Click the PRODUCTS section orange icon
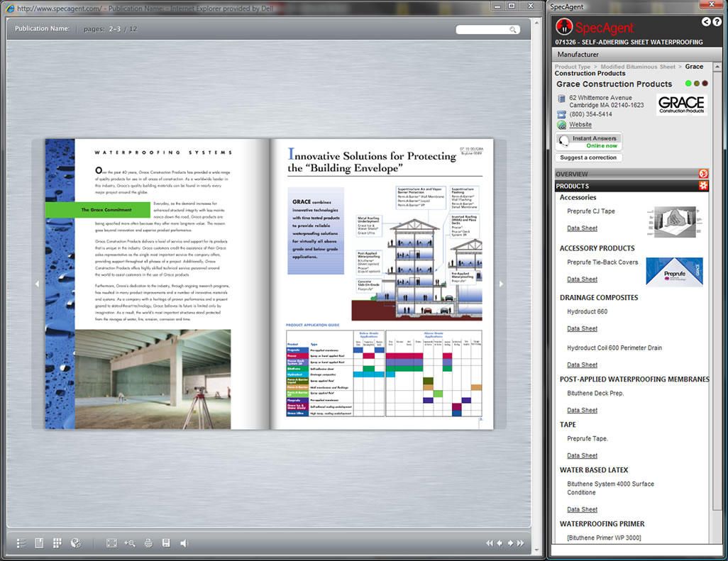The width and height of the screenshot is (728, 561). click(x=703, y=186)
